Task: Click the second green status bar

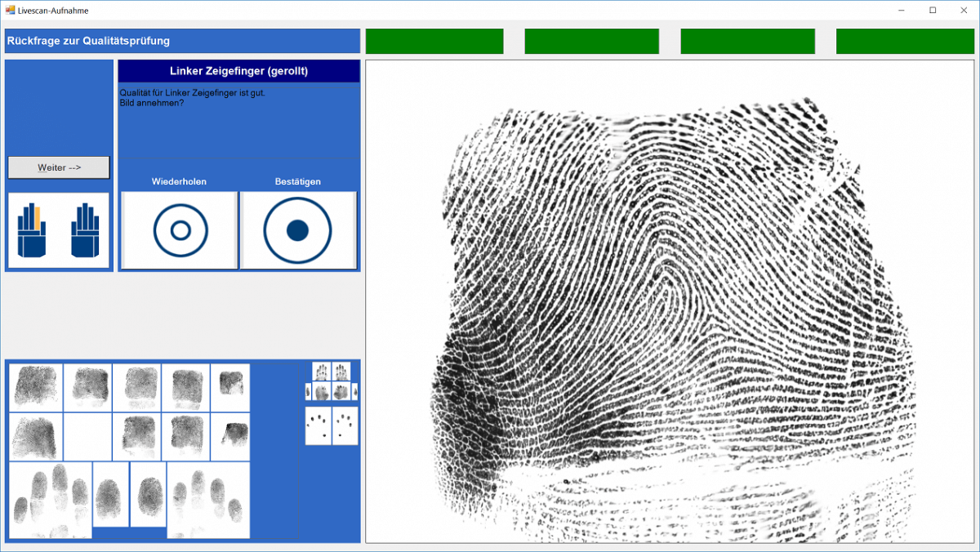Action: pos(591,41)
